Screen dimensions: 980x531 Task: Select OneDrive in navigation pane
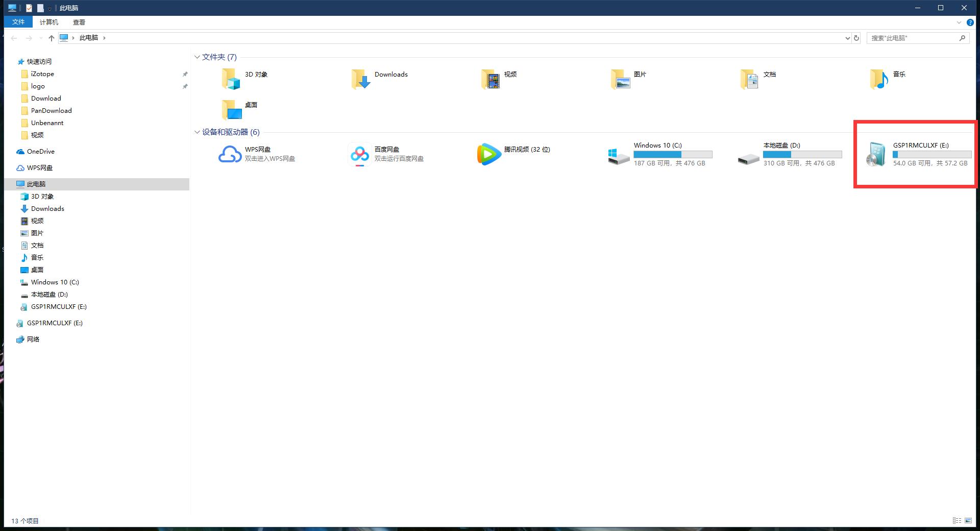tap(40, 152)
